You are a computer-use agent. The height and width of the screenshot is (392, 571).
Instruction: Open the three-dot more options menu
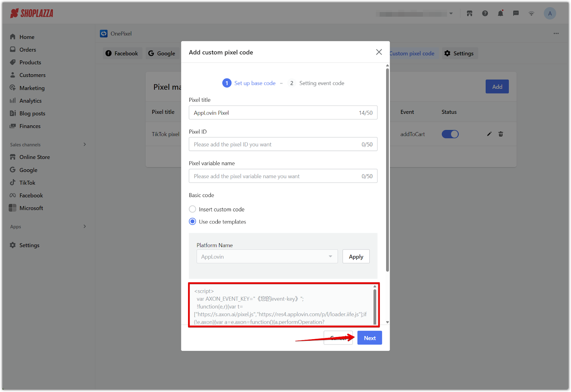tap(556, 34)
